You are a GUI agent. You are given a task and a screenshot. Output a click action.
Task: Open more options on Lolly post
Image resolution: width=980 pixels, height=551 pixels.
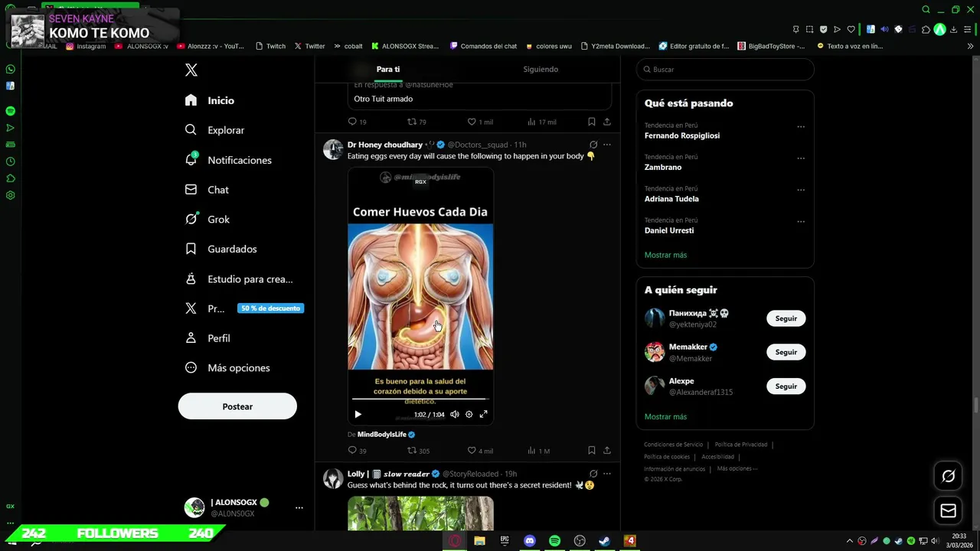click(x=607, y=474)
